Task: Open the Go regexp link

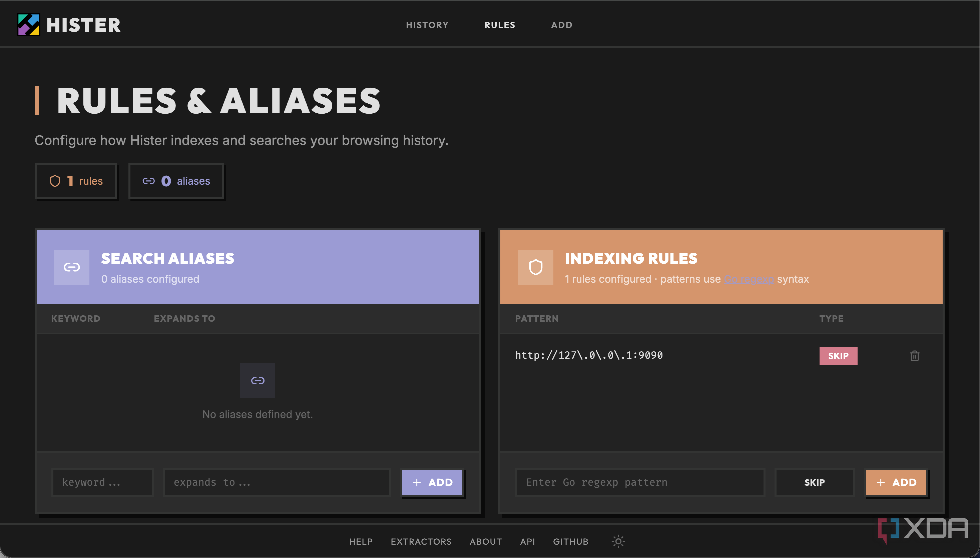Action: tap(749, 279)
